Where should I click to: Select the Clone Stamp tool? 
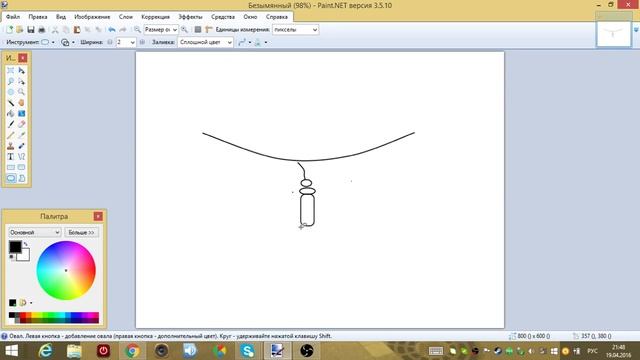[11, 146]
